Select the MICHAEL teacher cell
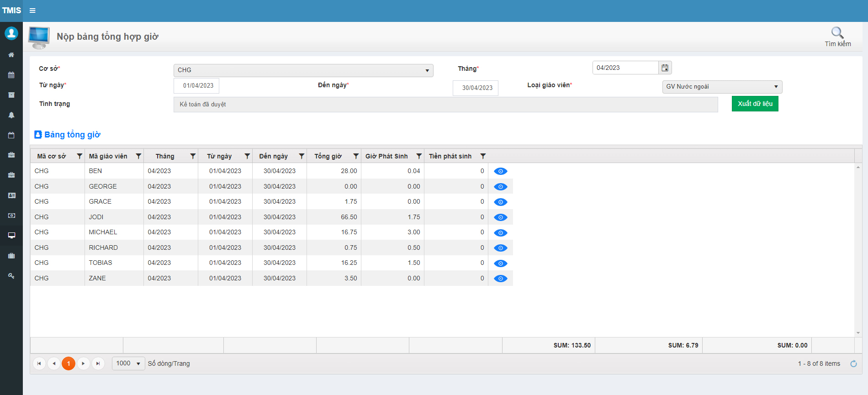The width and height of the screenshot is (868, 395). 114,232
